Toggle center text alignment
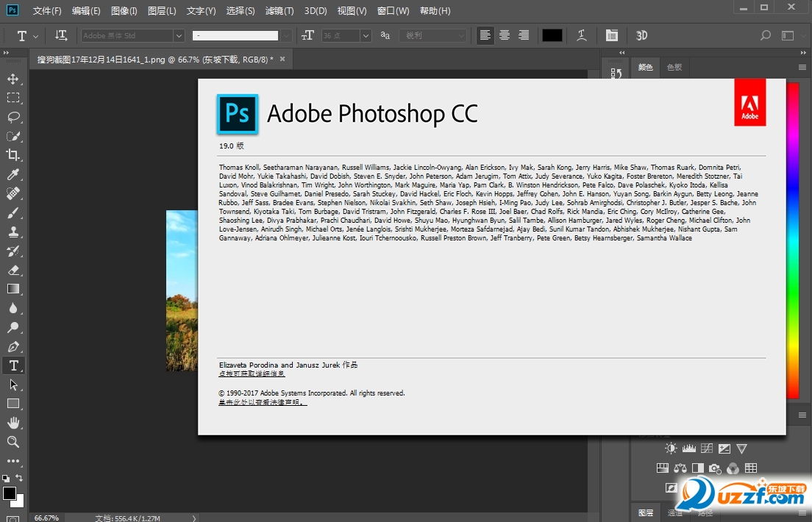Viewport: 812px width, 522px height. pyautogui.click(x=504, y=35)
